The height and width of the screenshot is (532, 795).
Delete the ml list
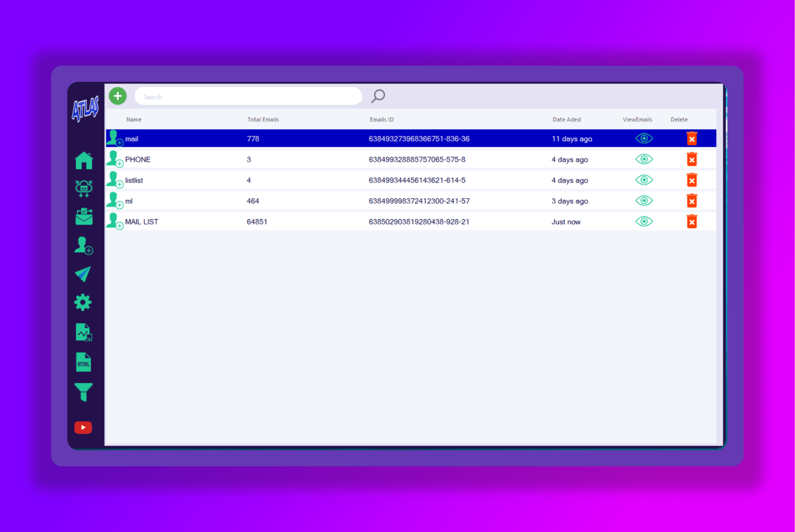click(691, 201)
